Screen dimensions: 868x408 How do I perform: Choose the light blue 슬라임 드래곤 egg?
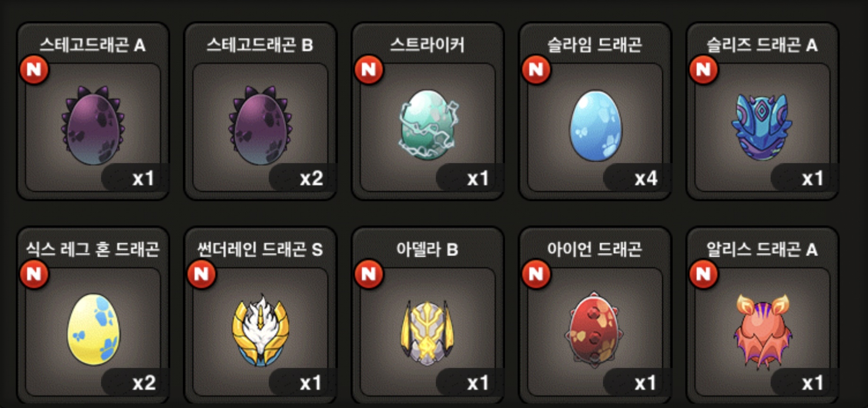596,126
